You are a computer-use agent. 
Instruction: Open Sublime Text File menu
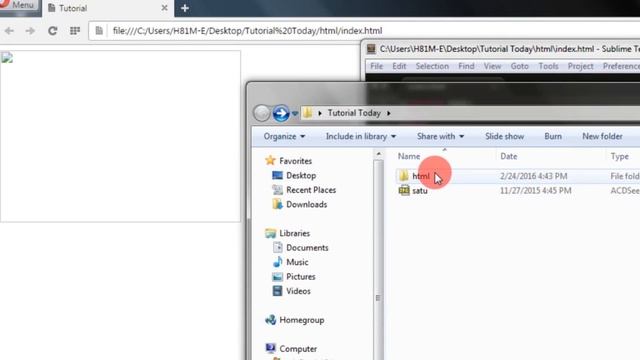coord(376,66)
